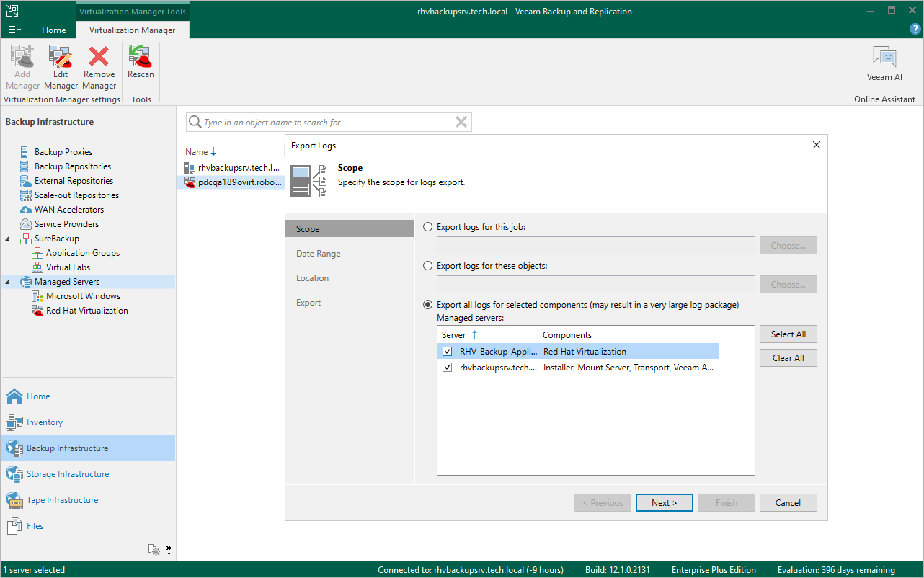Click the Edit Manager ribbon icon

point(61,56)
